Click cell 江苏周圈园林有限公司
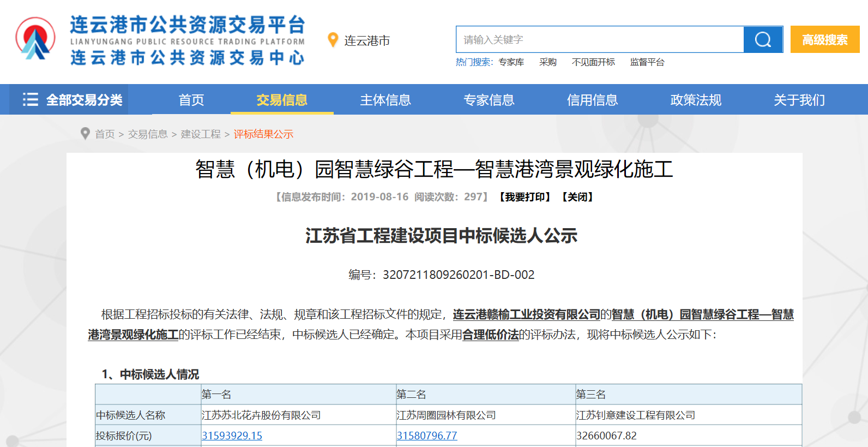This screenshot has width=868, height=447. (447, 415)
